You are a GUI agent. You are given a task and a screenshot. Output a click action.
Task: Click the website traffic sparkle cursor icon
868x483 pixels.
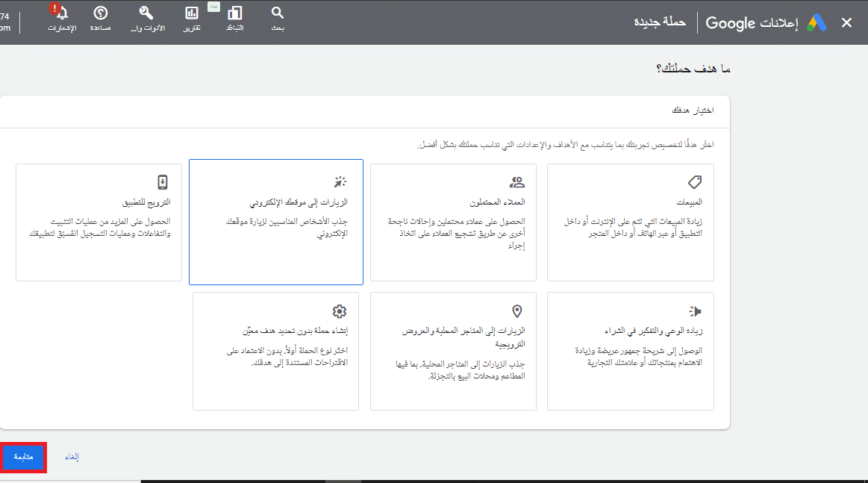[340, 181]
